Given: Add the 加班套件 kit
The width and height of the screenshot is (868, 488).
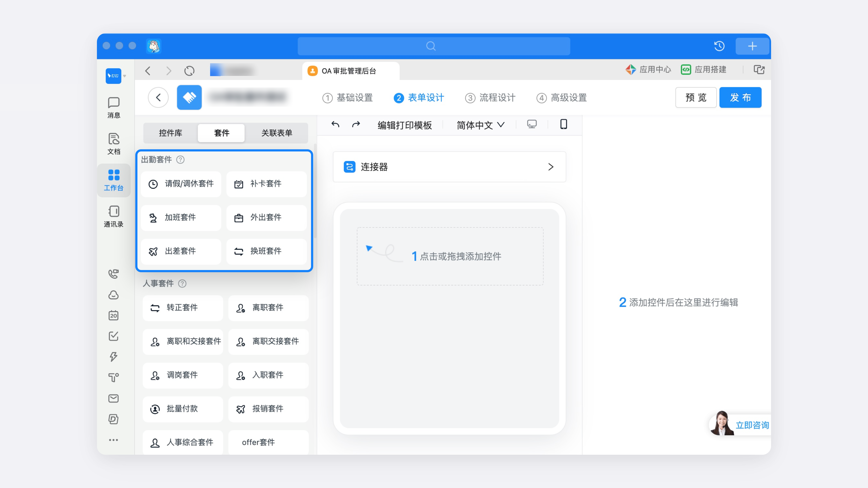Looking at the screenshot, I should coord(181,218).
